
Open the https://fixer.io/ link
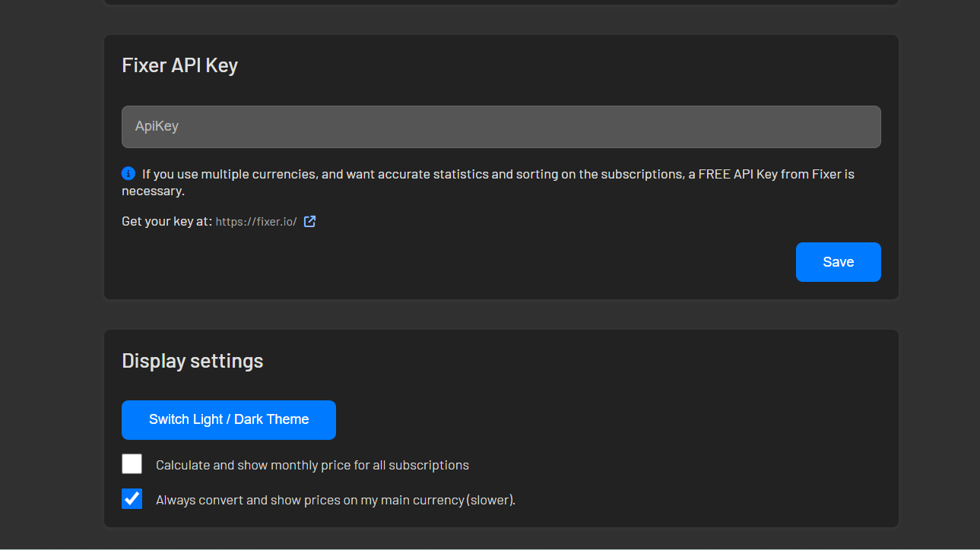pos(256,222)
